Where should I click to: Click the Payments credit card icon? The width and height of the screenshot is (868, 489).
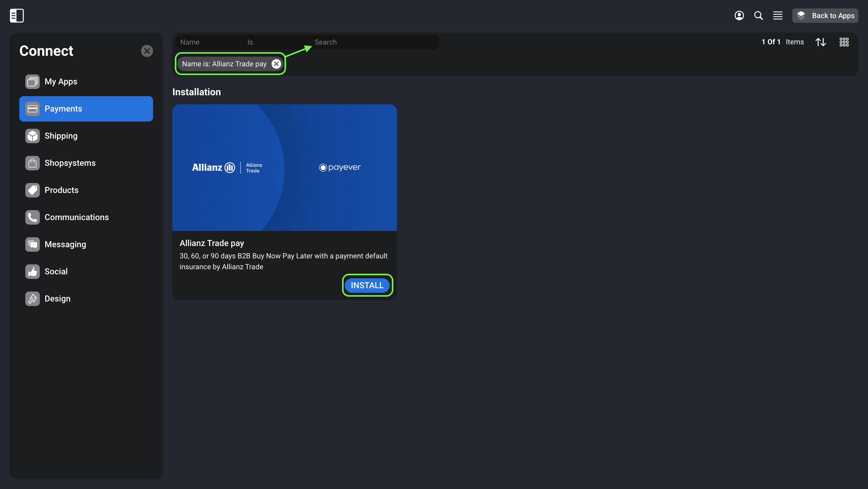click(32, 109)
